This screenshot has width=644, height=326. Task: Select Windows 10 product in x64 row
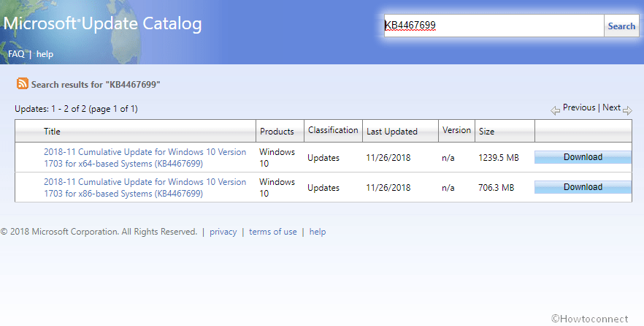pos(277,157)
